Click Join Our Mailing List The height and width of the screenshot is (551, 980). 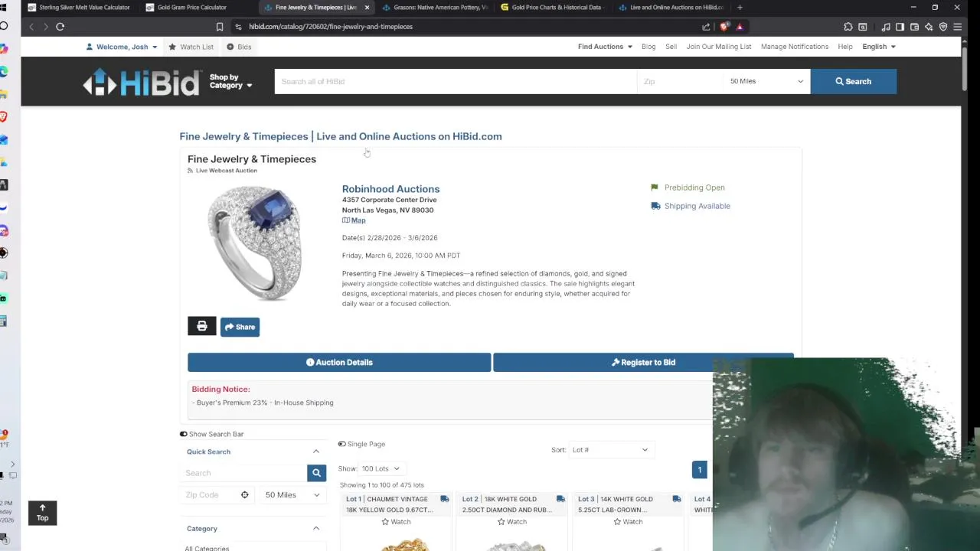[719, 47]
